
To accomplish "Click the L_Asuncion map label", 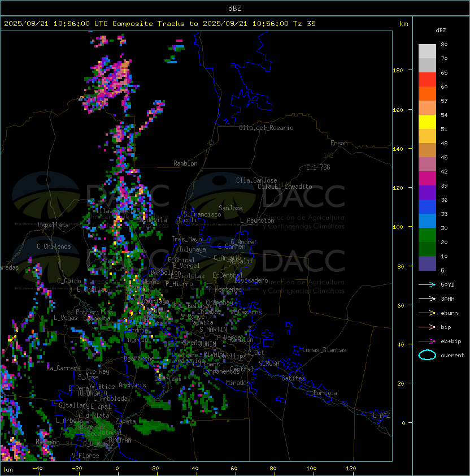I will coord(257,220).
